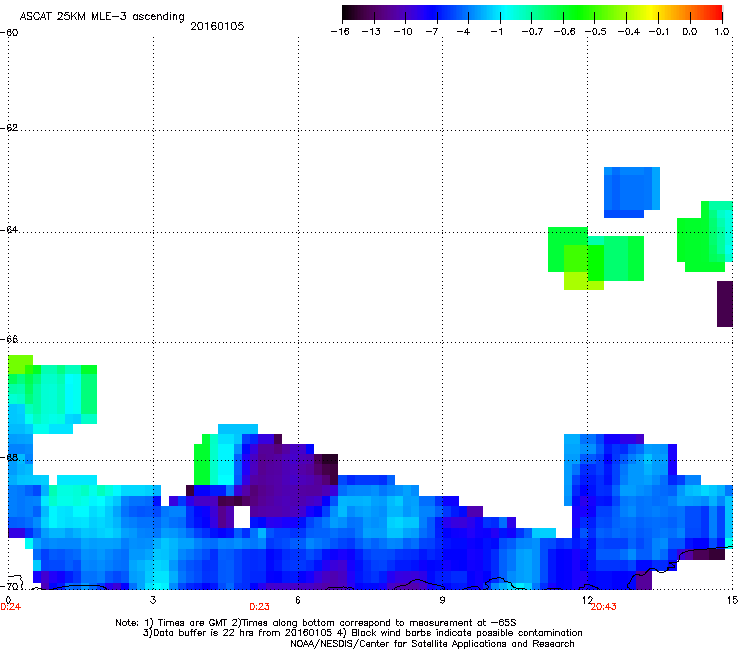The image size is (740, 650).
Task: Click the white gap inside the purple data region
Action: (x=242, y=517)
